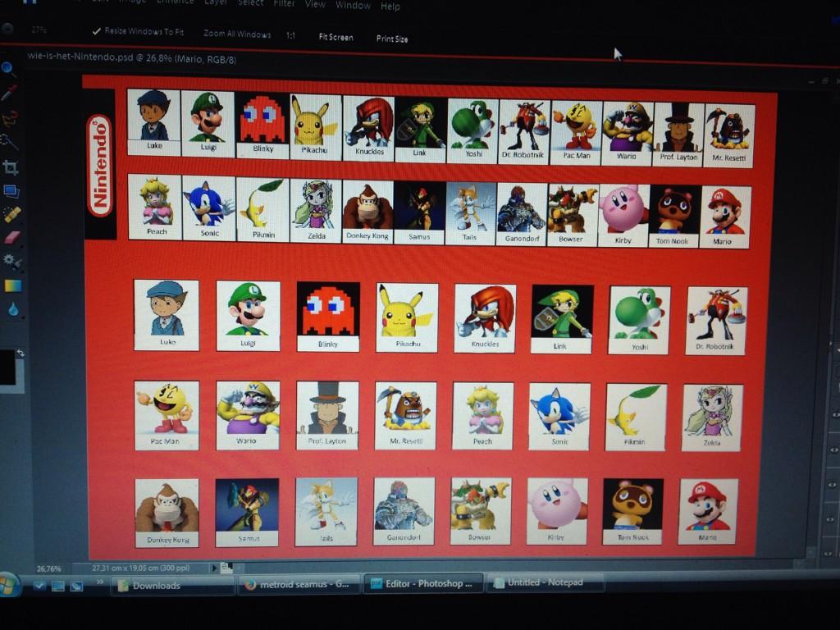The height and width of the screenshot is (630, 840).
Task: Click the large Wario card on canvas
Action: (248, 415)
